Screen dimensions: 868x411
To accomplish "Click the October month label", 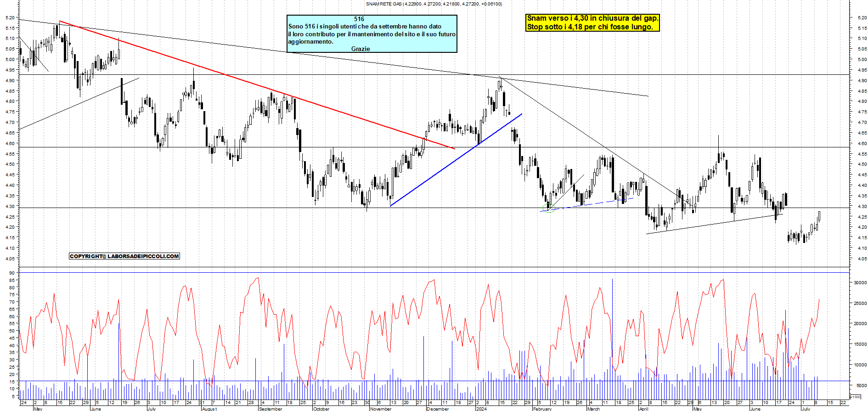I will 321,409.
